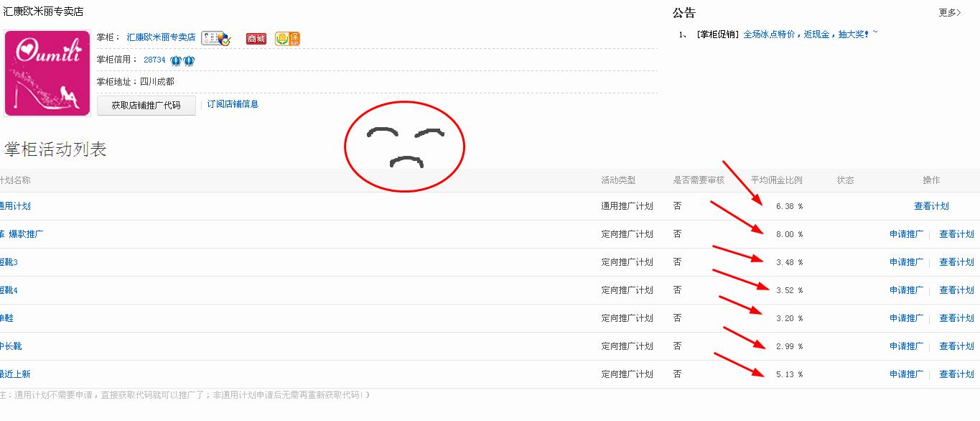
Task: View plan details for 中长靴
Action: pyautogui.click(x=957, y=346)
